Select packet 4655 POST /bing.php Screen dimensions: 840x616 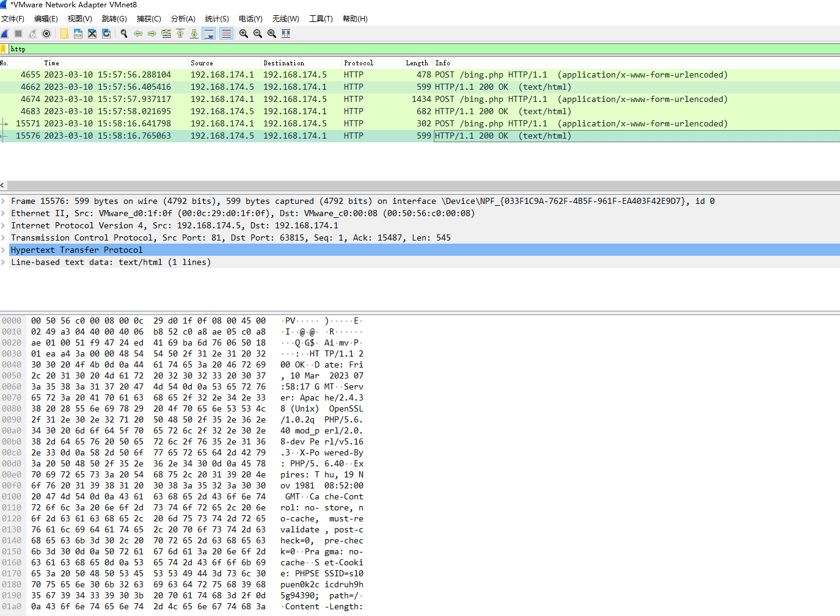tap(420, 74)
